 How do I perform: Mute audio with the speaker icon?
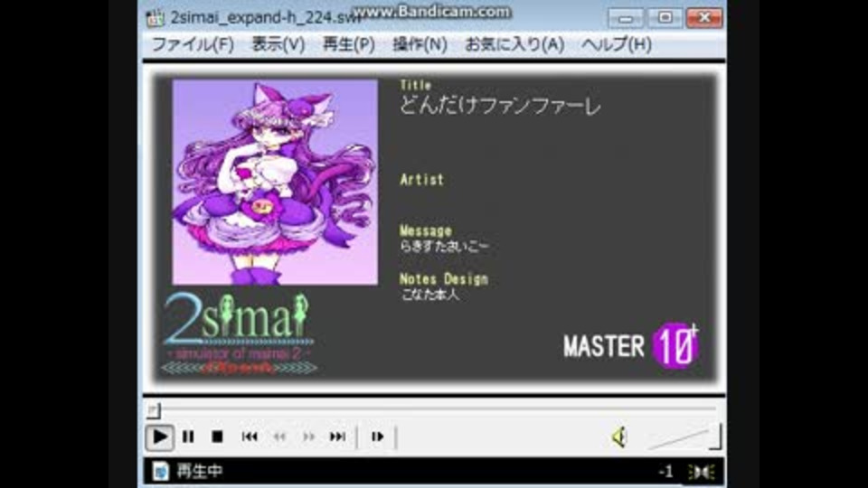tap(619, 437)
